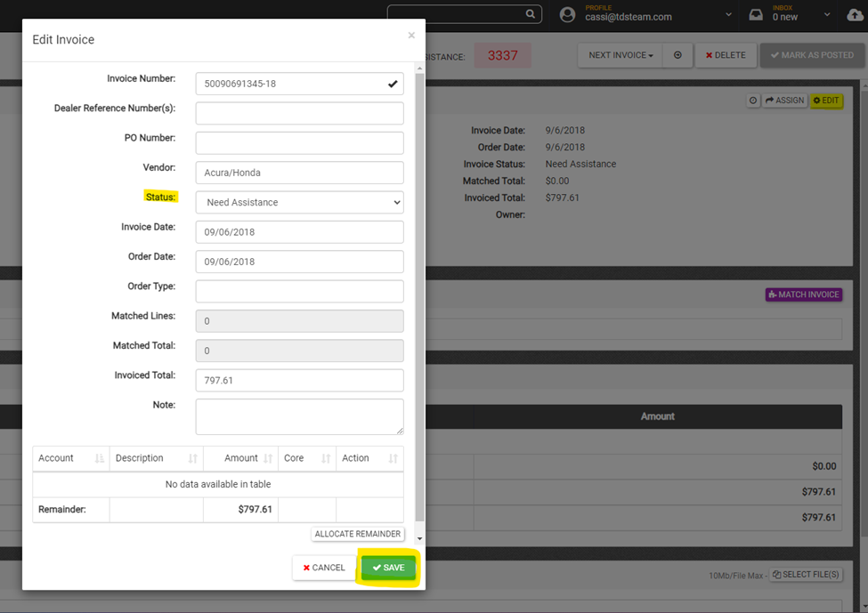Open the inbox tray icon
868x613 pixels.
tap(756, 14)
